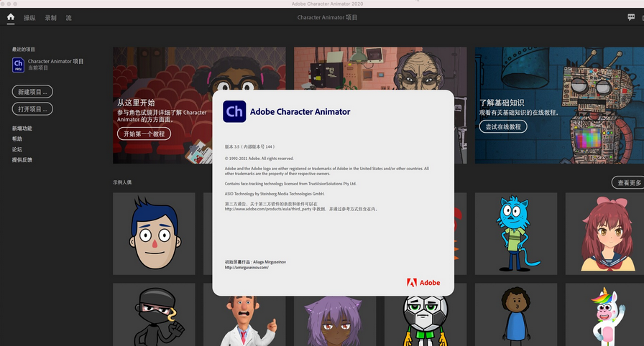Open the recent Character Animator 项目 icon
Image resolution: width=644 pixels, height=346 pixels.
pyautogui.click(x=19, y=65)
